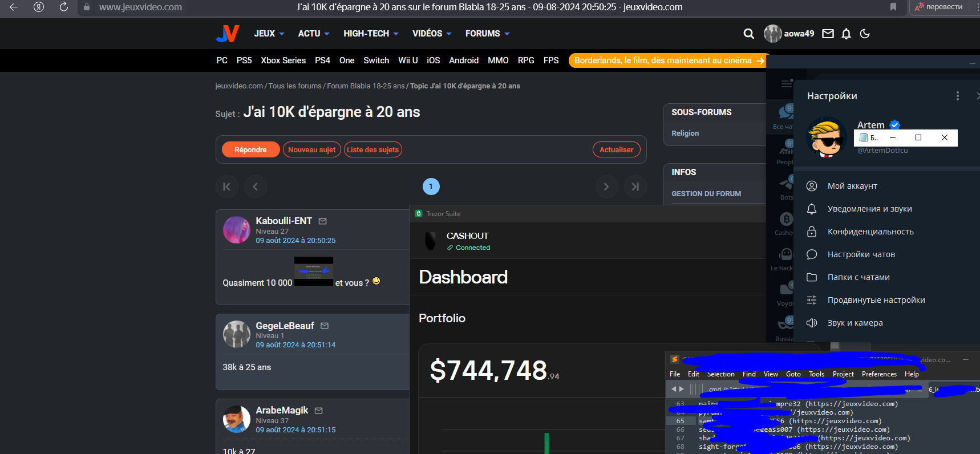Go back with the browser back arrow
The height and width of the screenshot is (454, 980).
tap(14, 7)
